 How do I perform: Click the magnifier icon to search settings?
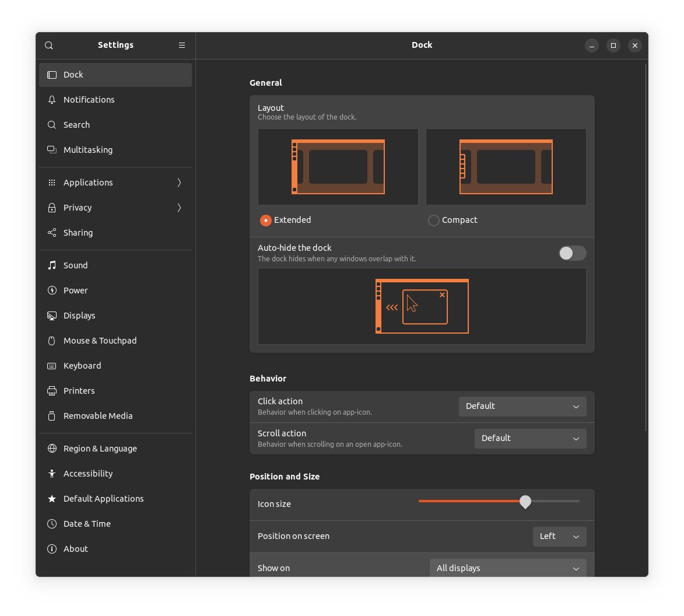(48, 45)
